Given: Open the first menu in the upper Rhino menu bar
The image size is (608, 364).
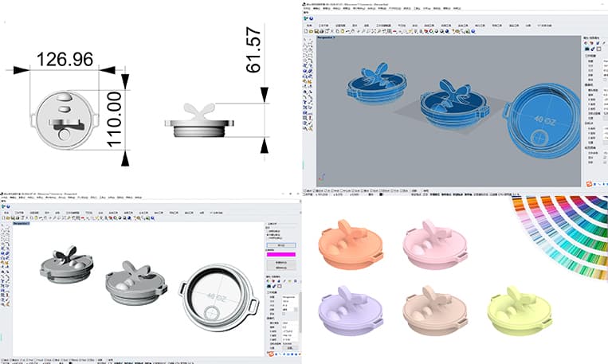Looking at the screenshot, I should 307,8.
